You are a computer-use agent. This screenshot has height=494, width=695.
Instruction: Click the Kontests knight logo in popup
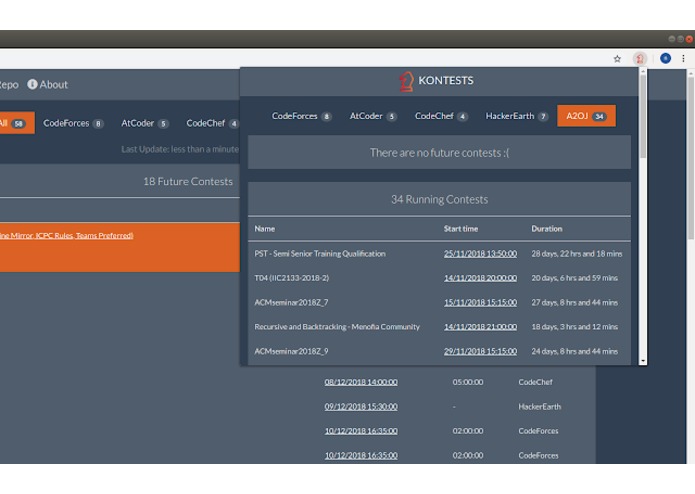(x=406, y=81)
